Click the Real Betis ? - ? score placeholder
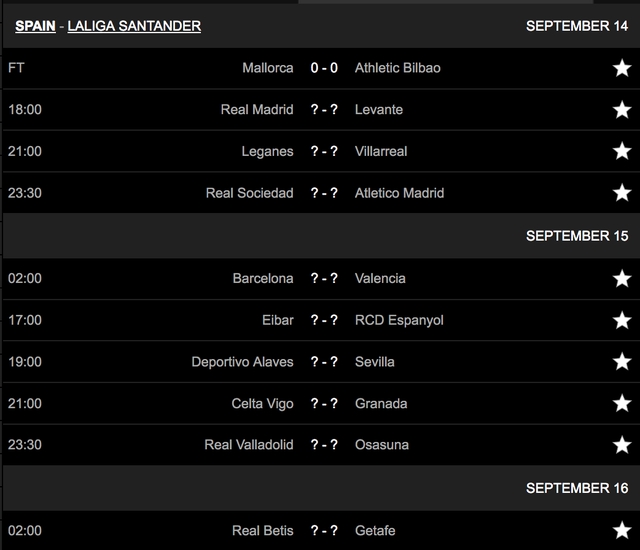Screen dimensions: 640x550 tap(324, 530)
